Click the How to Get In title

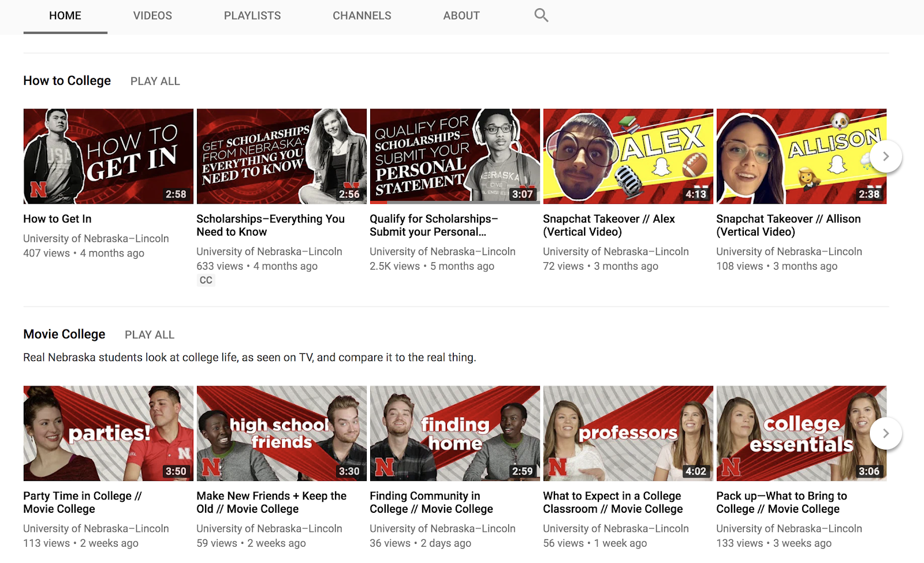[57, 219]
